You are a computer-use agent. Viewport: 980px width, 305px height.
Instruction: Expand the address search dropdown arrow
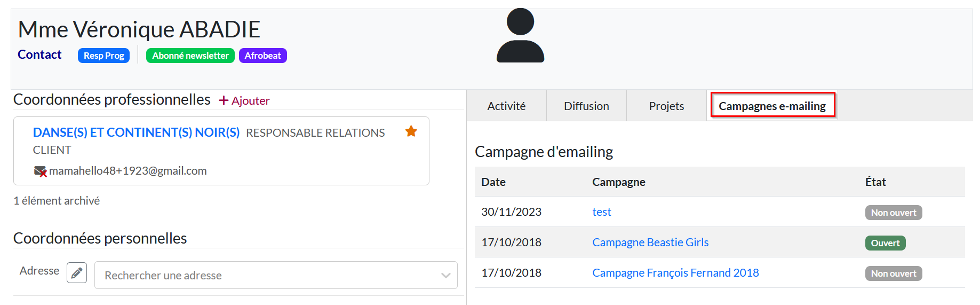coord(445,276)
